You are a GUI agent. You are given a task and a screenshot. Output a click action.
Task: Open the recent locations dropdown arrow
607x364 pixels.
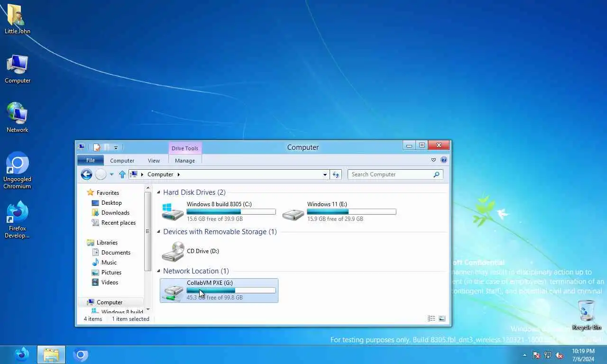(111, 174)
